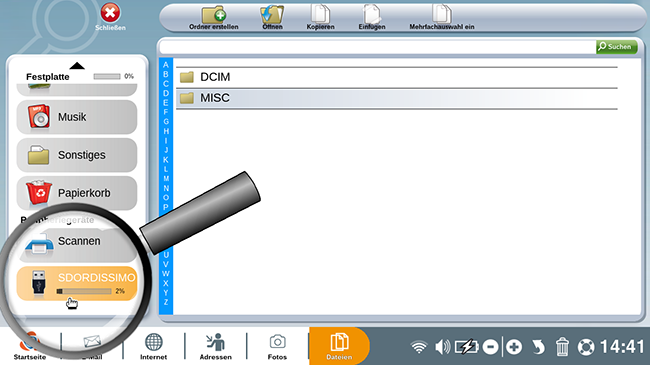Viewport: 650px width, 365px height.
Task: Click the Suchen button
Action: [616, 47]
